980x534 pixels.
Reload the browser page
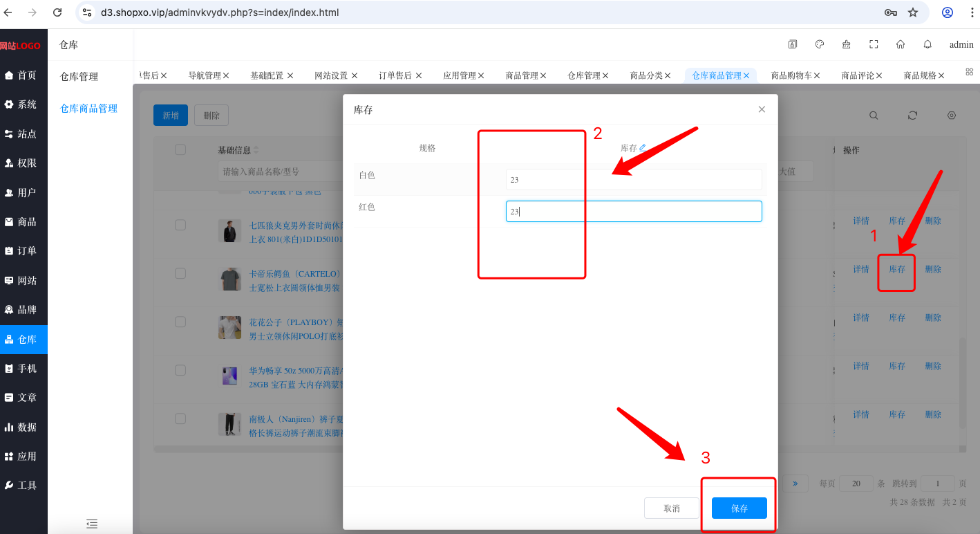click(x=57, y=12)
